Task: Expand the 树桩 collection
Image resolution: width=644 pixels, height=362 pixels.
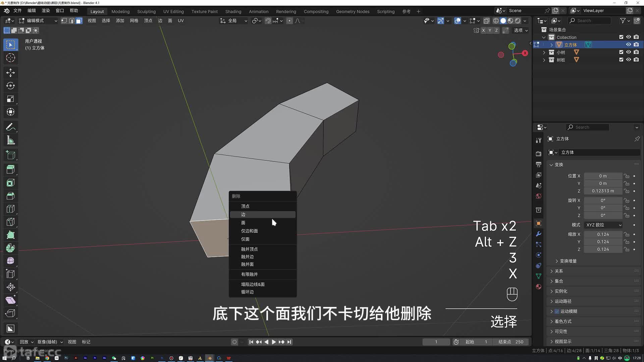Action: (544, 60)
